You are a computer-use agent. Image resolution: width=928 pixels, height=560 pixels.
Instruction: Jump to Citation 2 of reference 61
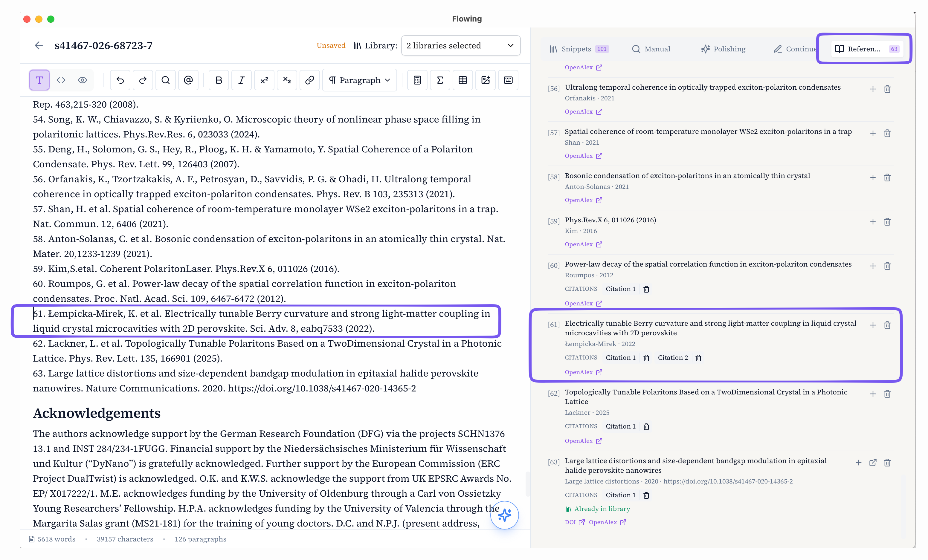673,357
